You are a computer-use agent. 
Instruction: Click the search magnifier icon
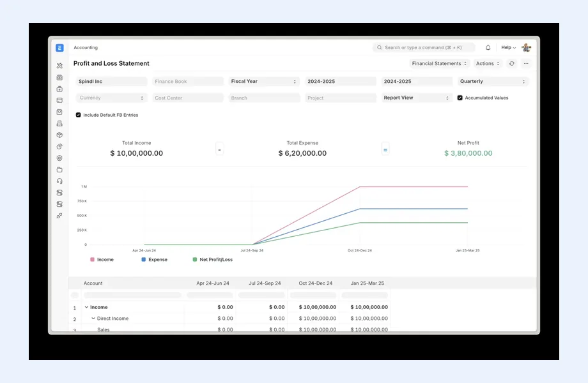click(x=380, y=47)
